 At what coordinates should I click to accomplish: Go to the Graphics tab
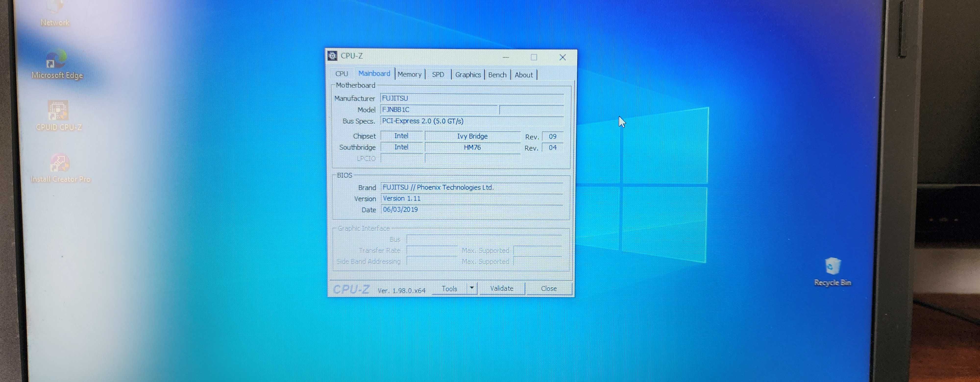pos(468,74)
